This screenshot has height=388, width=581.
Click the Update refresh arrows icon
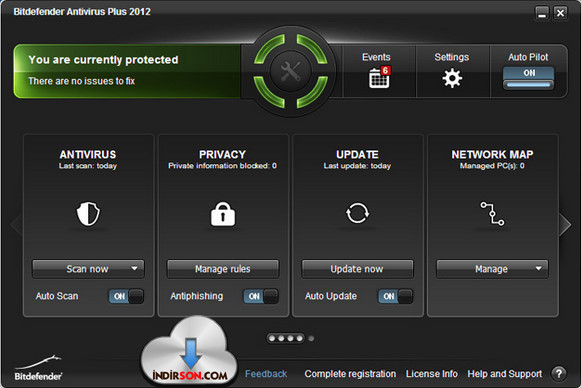(357, 213)
